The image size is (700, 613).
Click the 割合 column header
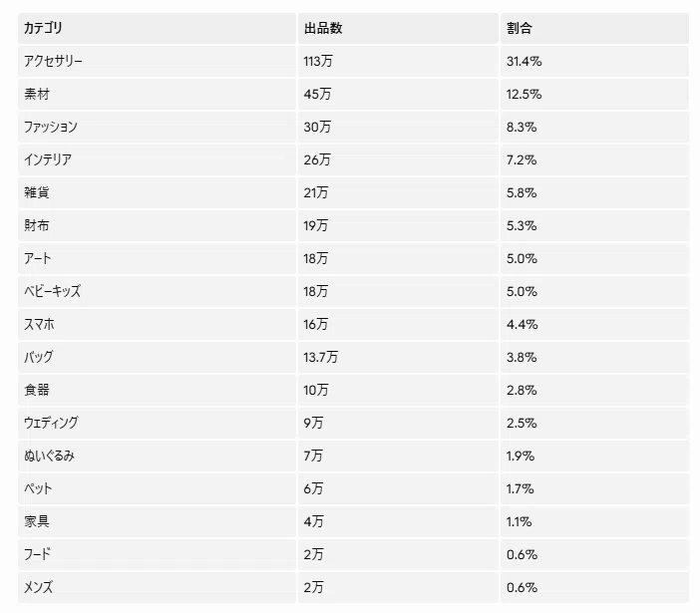pyautogui.click(x=594, y=28)
